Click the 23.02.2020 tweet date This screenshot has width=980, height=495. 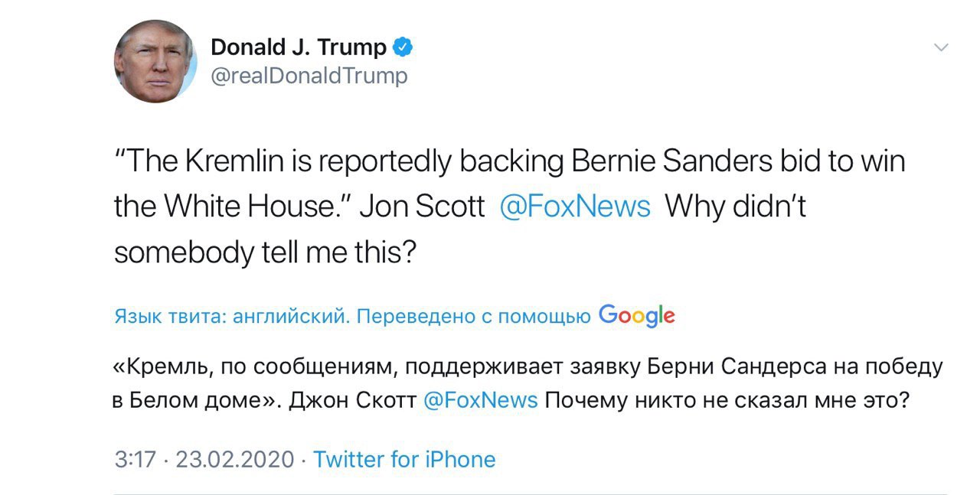(x=235, y=459)
